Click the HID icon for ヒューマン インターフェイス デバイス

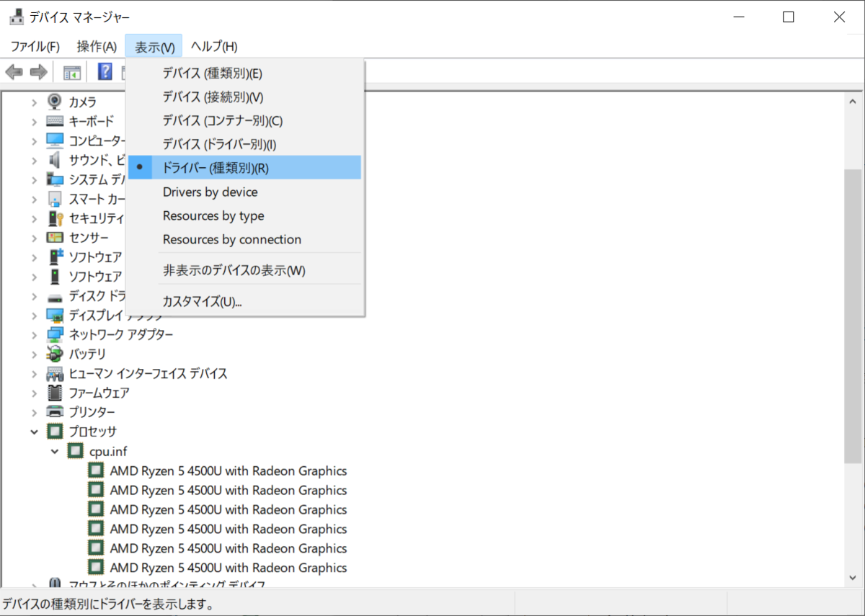[55, 373]
